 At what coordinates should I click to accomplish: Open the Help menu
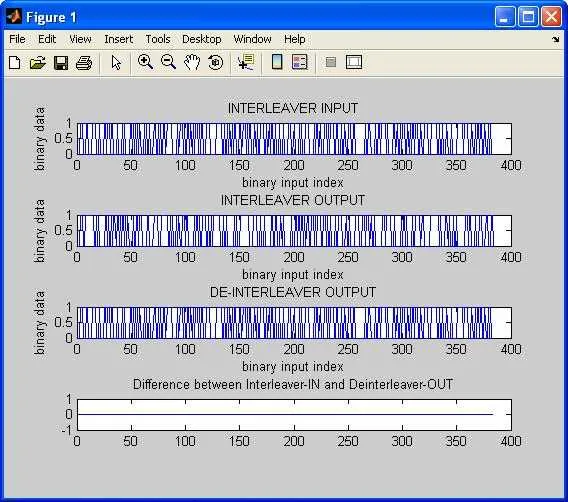coord(295,39)
